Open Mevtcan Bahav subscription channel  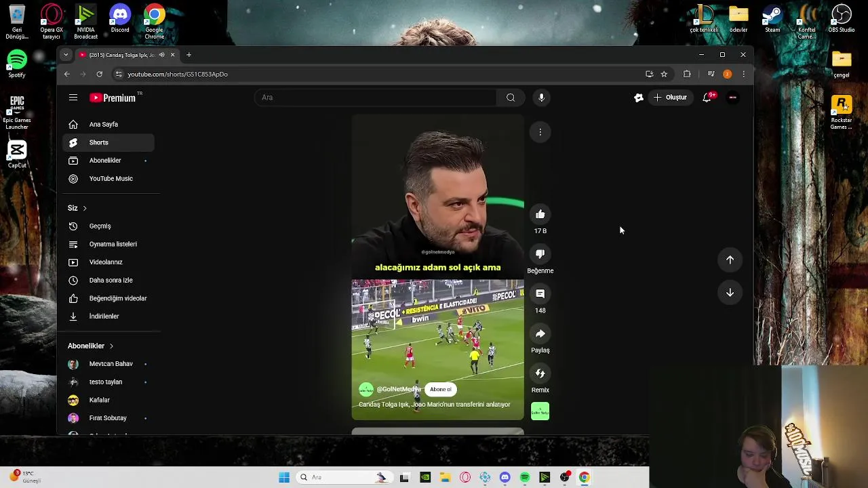click(108, 364)
